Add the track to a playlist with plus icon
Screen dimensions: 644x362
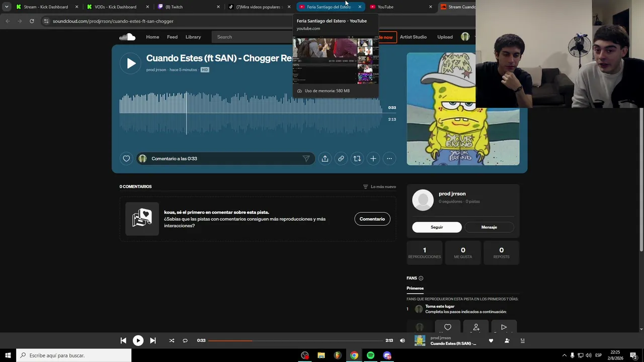click(x=373, y=158)
